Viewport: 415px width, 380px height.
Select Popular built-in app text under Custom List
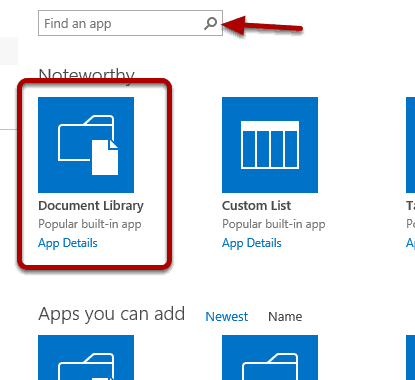coord(274,224)
